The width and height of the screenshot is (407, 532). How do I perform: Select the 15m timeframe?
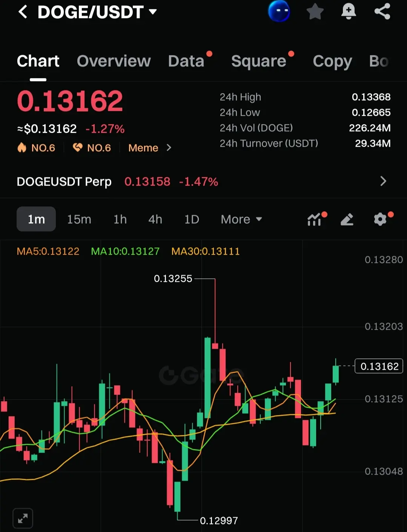click(79, 219)
